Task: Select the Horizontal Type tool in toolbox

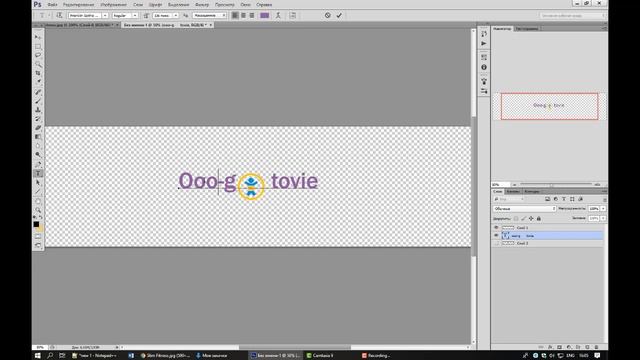Action: click(x=38, y=173)
